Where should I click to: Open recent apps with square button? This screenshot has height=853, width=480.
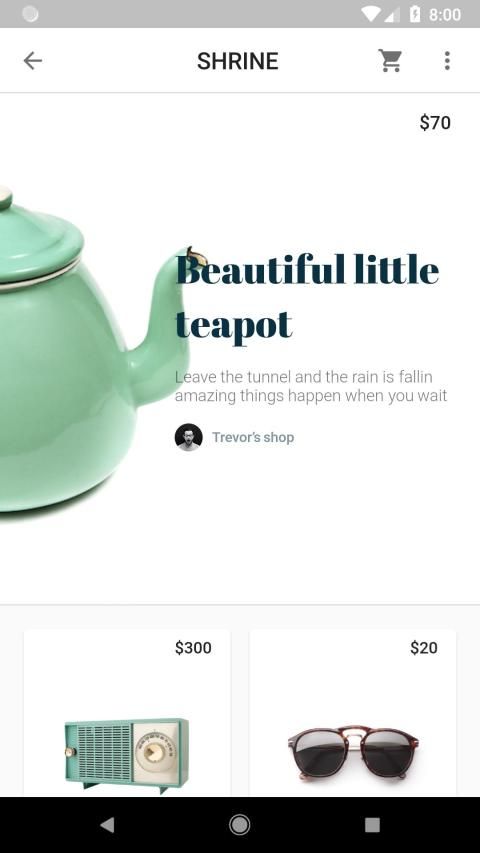pos(372,825)
